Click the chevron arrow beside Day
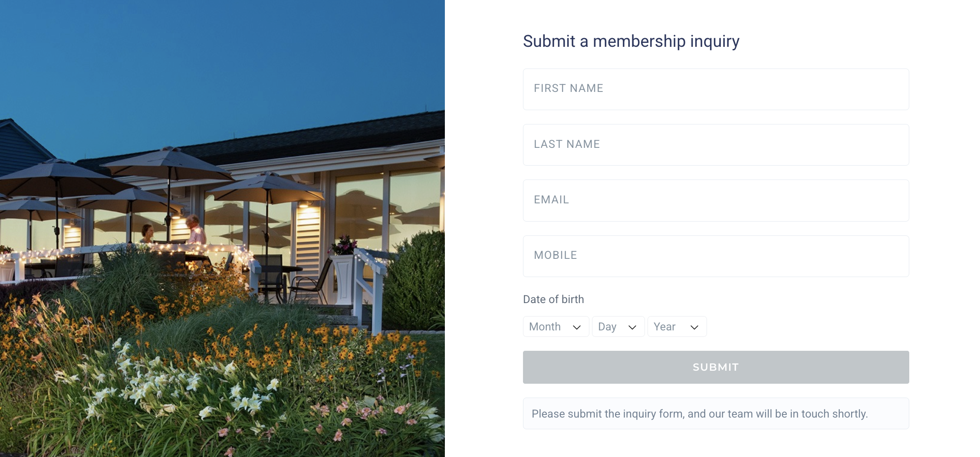This screenshot has width=980, height=457. point(632,327)
